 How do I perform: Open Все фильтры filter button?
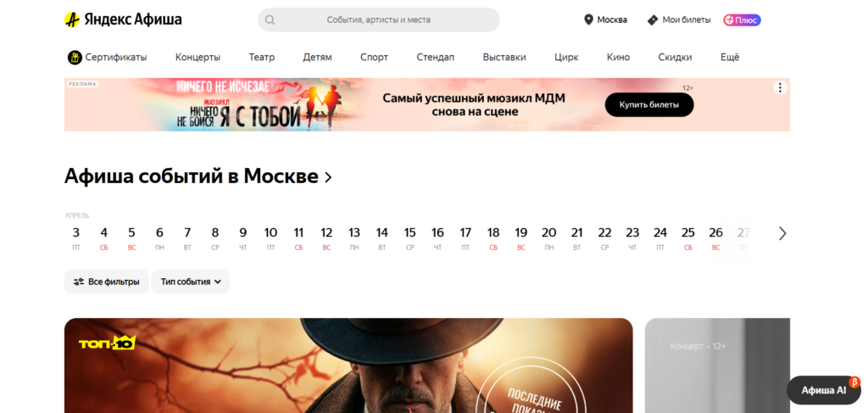[x=106, y=282]
